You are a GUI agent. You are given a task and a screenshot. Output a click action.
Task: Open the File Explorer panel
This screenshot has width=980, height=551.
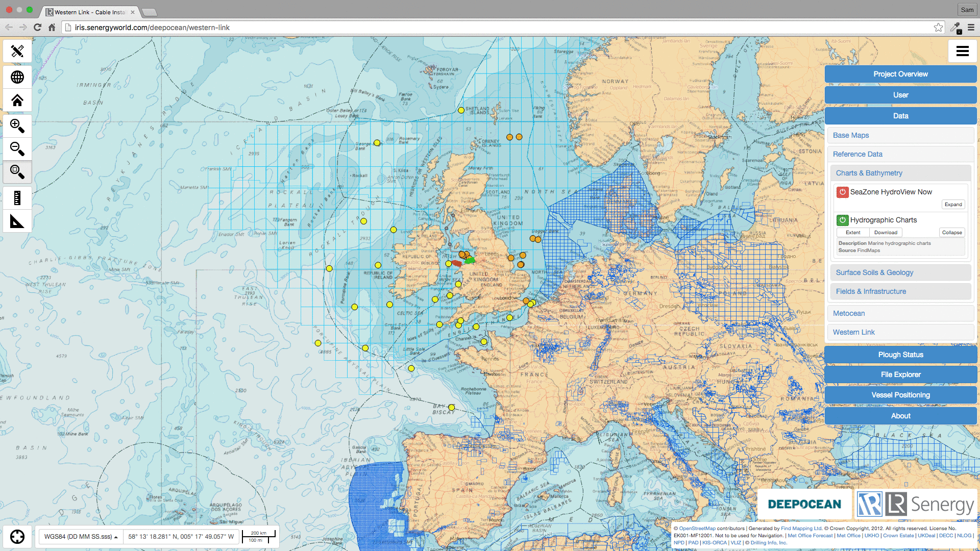pos(901,374)
